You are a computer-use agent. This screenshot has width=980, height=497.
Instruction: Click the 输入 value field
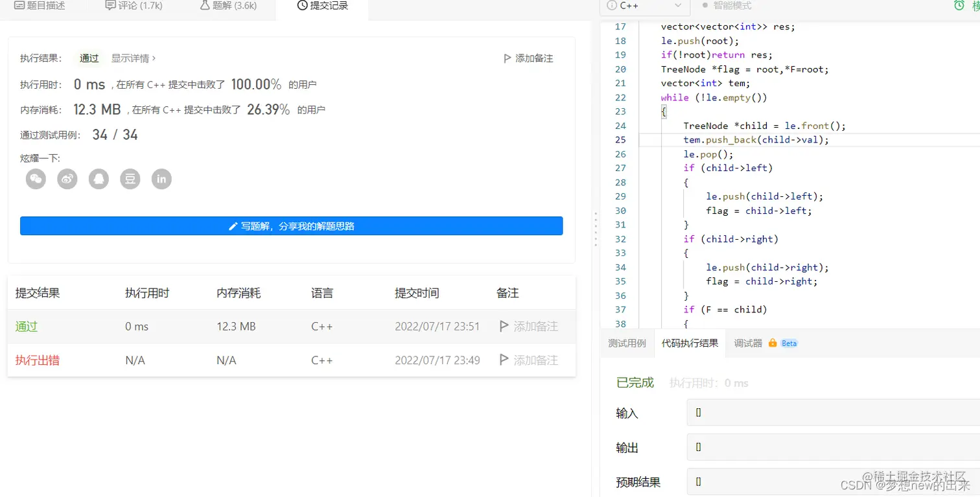click(834, 413)
